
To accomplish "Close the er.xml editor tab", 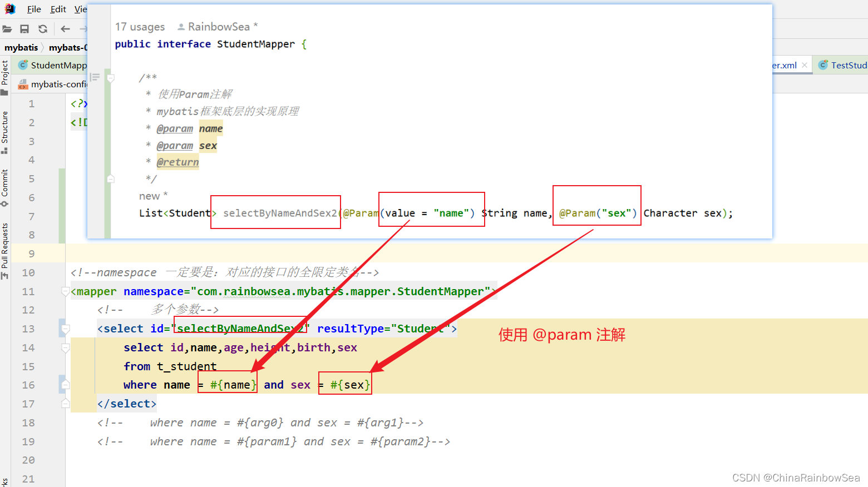I will (x=805, y=65).
